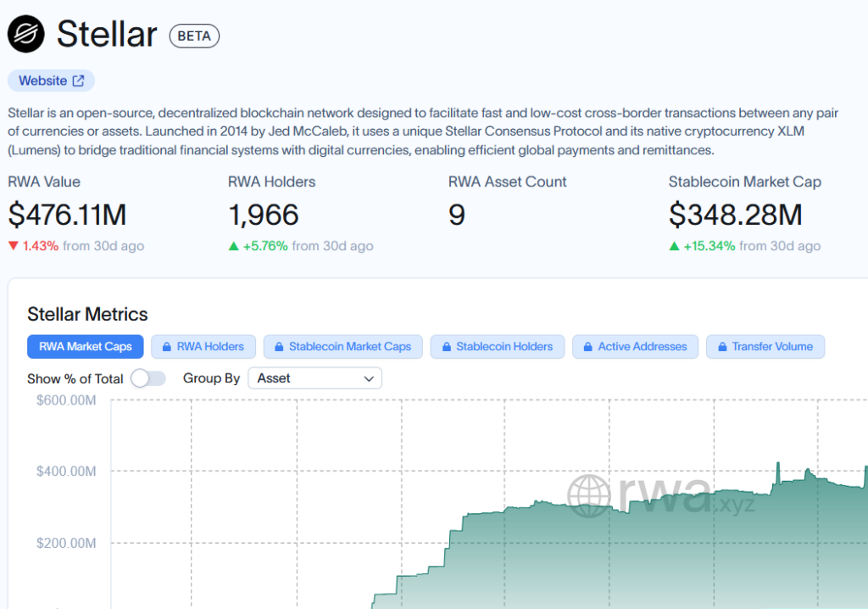Click the green up arrow beside +5.76%
Image resolution: width=868 pixels, height=609 pixels.
pos(234,246)
